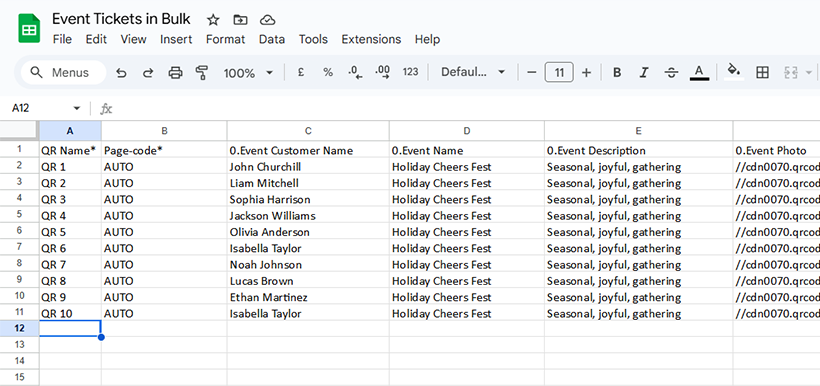
Task: Star the Event Tickets in Bulk document
Action: pos(213,20)
